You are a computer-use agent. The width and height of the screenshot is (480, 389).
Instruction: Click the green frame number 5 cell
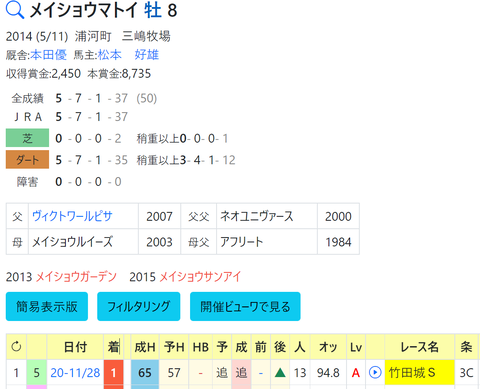point(37,372)
